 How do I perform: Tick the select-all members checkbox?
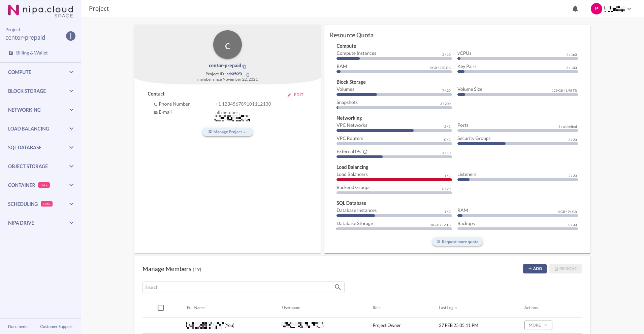point(161,308)
